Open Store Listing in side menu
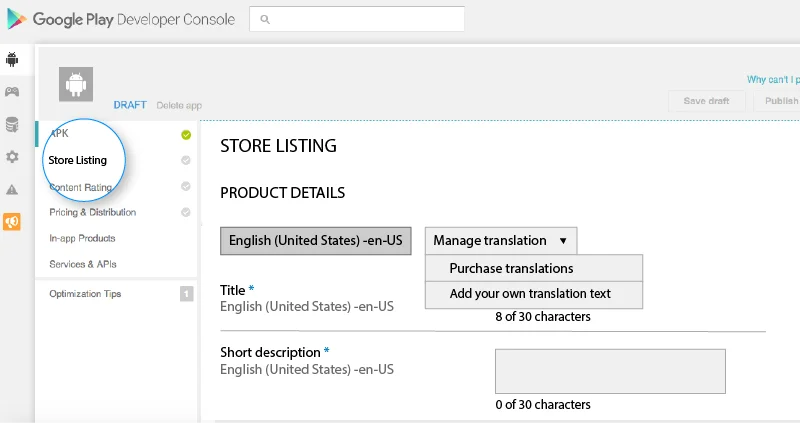The width and height of the screenshot is (800, 423). click(78, 160)
